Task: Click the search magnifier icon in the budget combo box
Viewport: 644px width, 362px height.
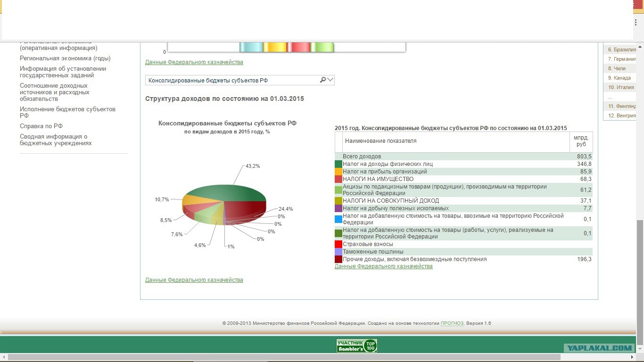Action: point(323,80)
